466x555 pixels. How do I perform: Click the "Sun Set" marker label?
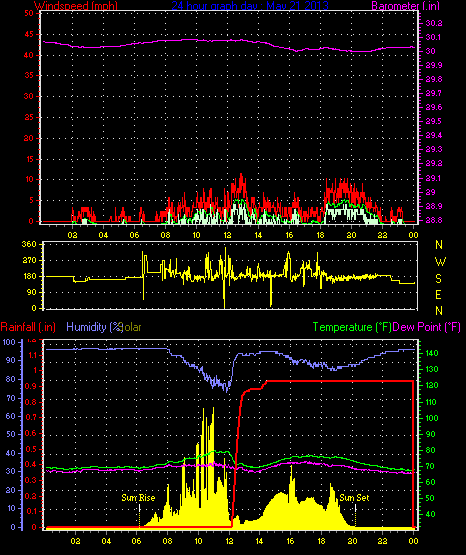(x=354, y=498)
